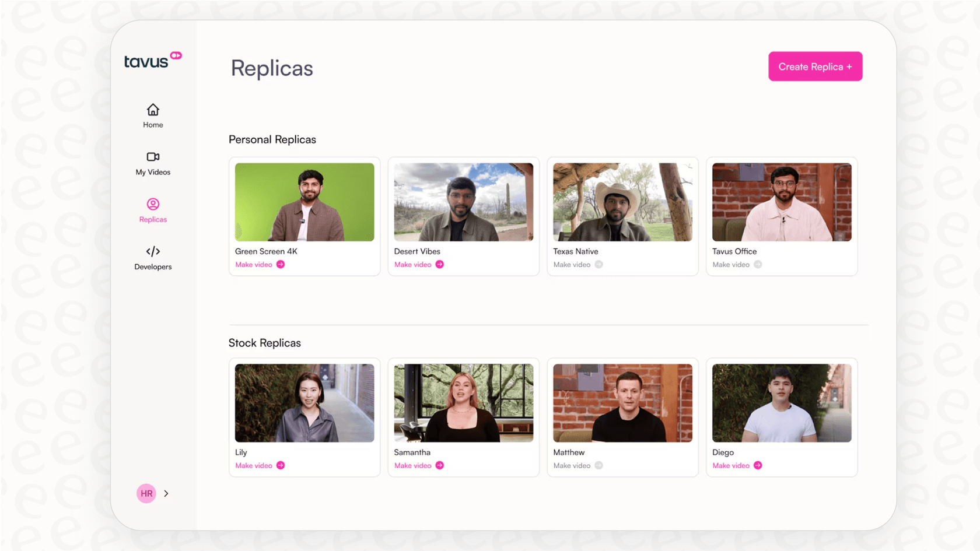Click the arrow icon on Diego's Make video link

[758, 465]
